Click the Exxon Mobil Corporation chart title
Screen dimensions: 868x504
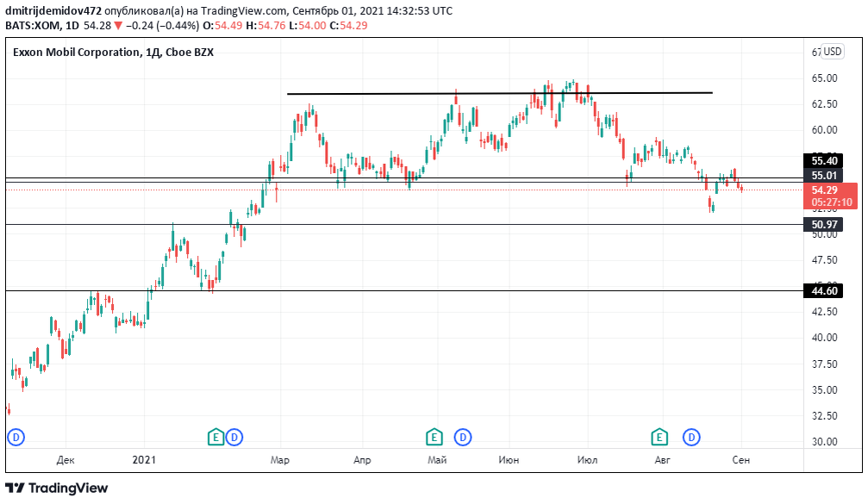[77, 52]
